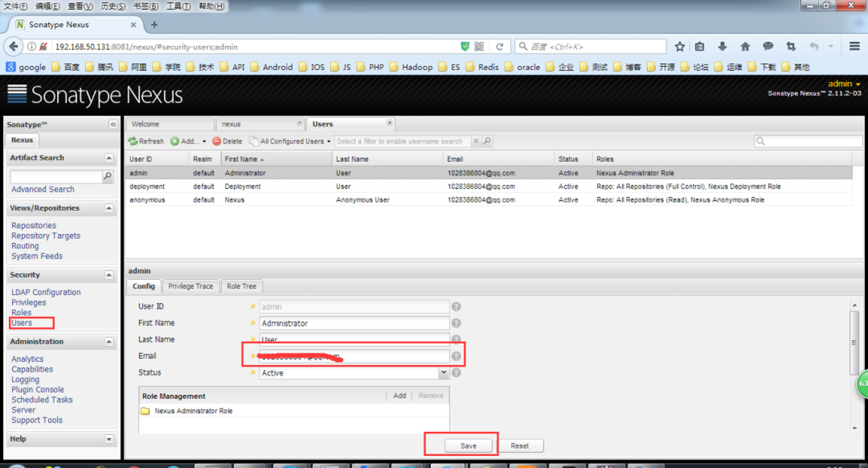Image resolution: width=868 pixels, height=468 pixels.
Task: Click the QR code icon in address bar
Action: pos(479,46)
